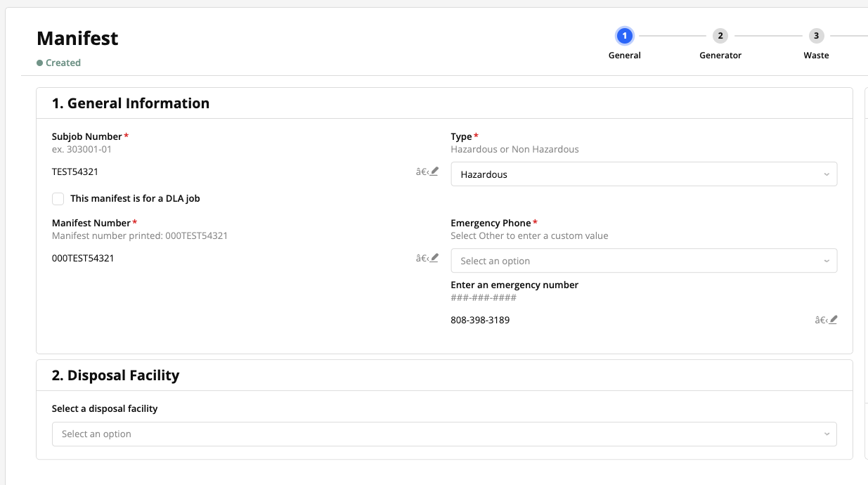The image size is (868, 485).
Task: Open the disposal facility dropdown
Action: point(444,434)
